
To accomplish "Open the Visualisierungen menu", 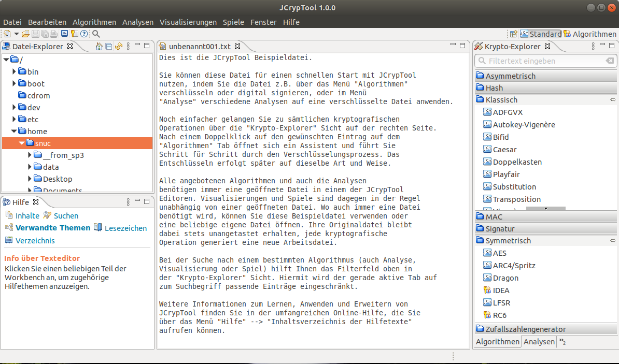I will coord(188,22).
